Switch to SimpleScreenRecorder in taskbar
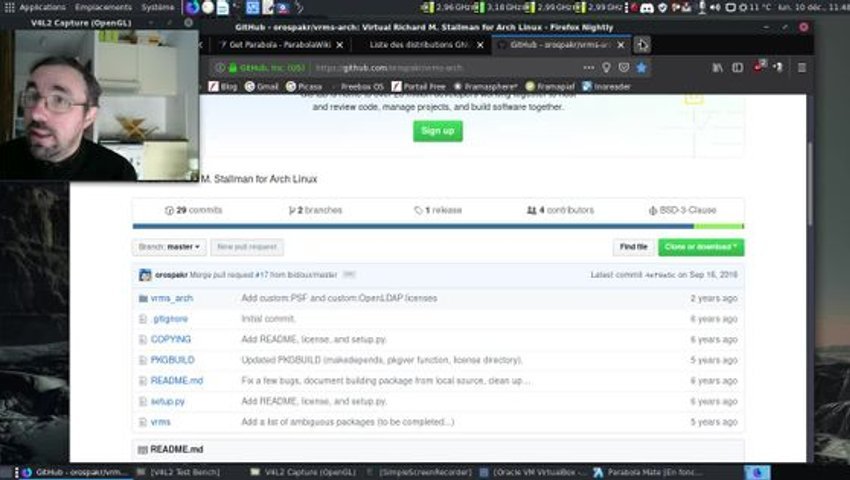The width and height of the screenshot is (850, 480). (420, 472)
